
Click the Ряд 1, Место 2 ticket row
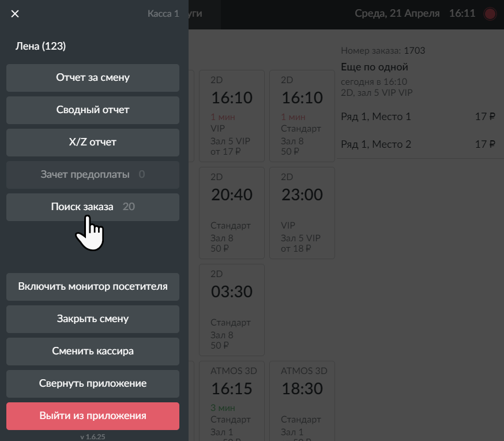418,144
